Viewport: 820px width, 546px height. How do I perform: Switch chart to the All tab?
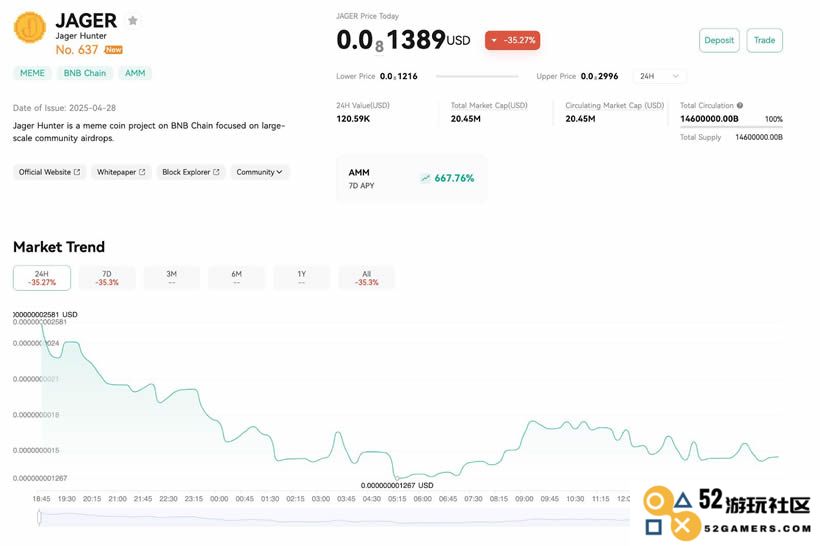click(367, 278)
